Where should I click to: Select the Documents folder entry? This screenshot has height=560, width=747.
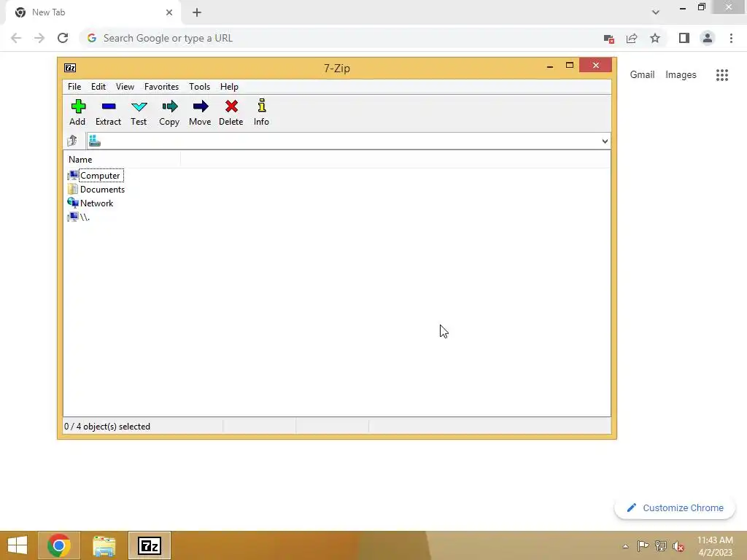(x=96, y=189)
